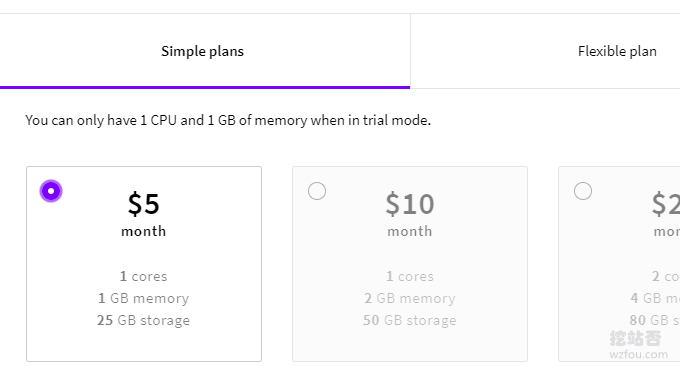Viewport: 680px width, 366px height.
Task: Click the $10 price heading
Action: click(x=409, y=203)
